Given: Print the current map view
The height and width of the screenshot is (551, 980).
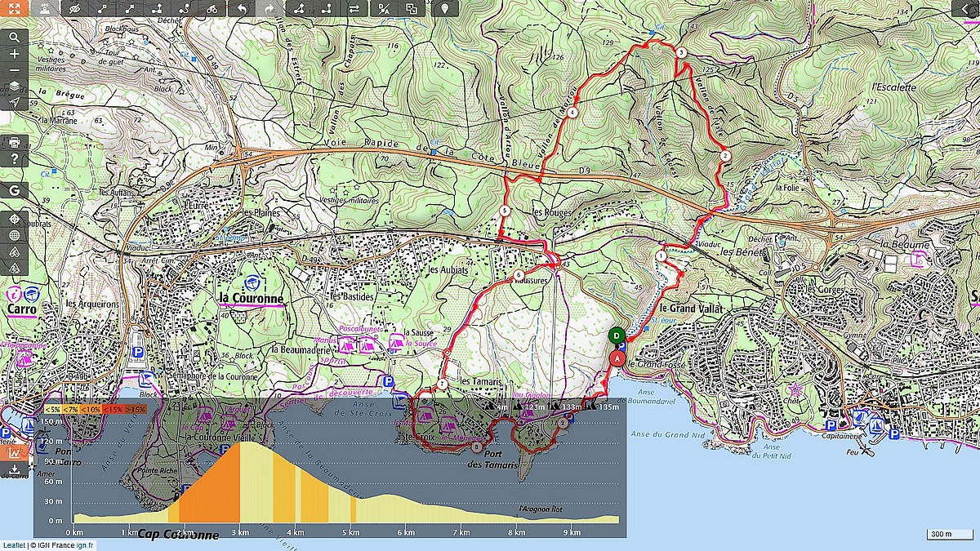Looking at the screenshot, I should point(14,142).
